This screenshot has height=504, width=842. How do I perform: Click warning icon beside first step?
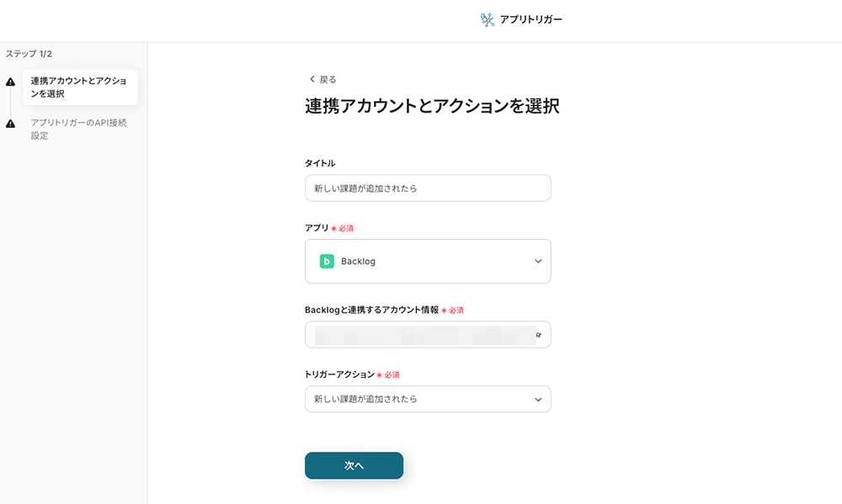[10, 82]
